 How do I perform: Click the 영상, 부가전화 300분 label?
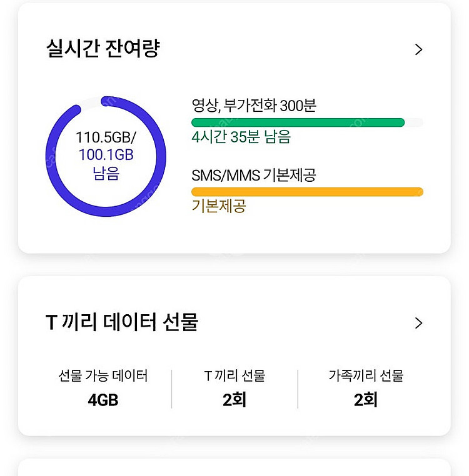coord(254,106)
